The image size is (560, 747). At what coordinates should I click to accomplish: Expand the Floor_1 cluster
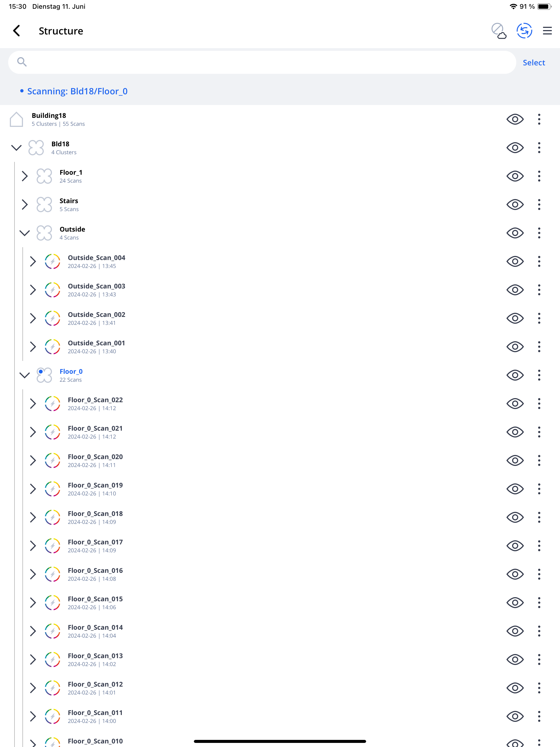[x=25, y=176]
